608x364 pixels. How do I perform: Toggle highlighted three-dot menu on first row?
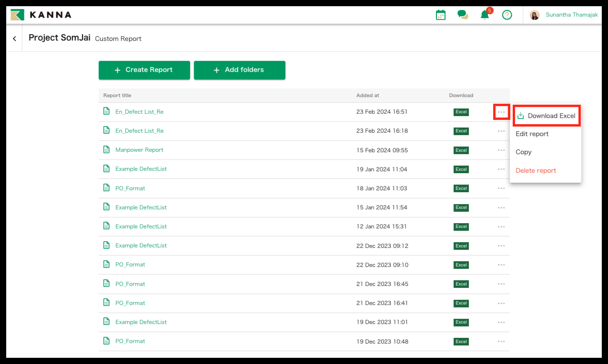pos(501,112)
